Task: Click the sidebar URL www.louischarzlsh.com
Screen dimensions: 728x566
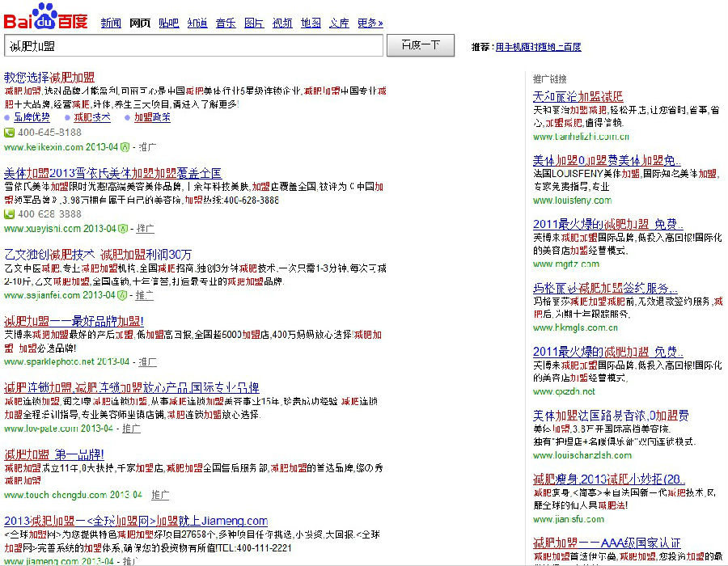Action: tap(582, 455)
